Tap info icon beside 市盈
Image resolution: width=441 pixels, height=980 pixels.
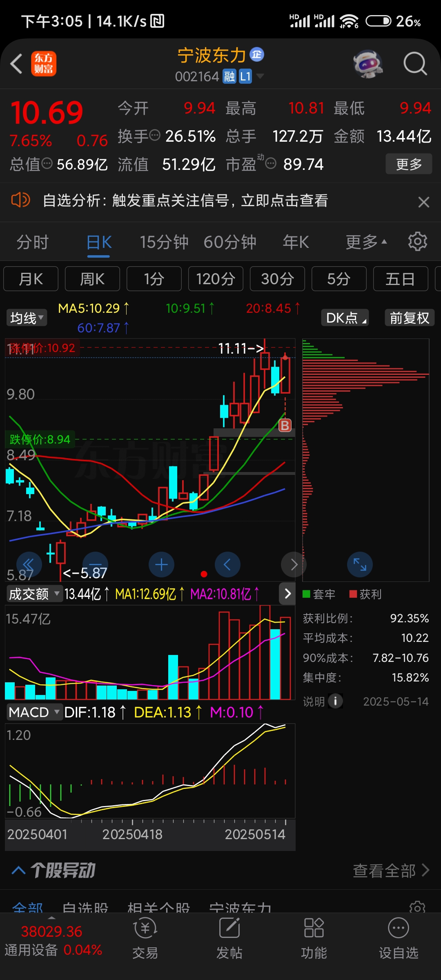click(271, 164)
